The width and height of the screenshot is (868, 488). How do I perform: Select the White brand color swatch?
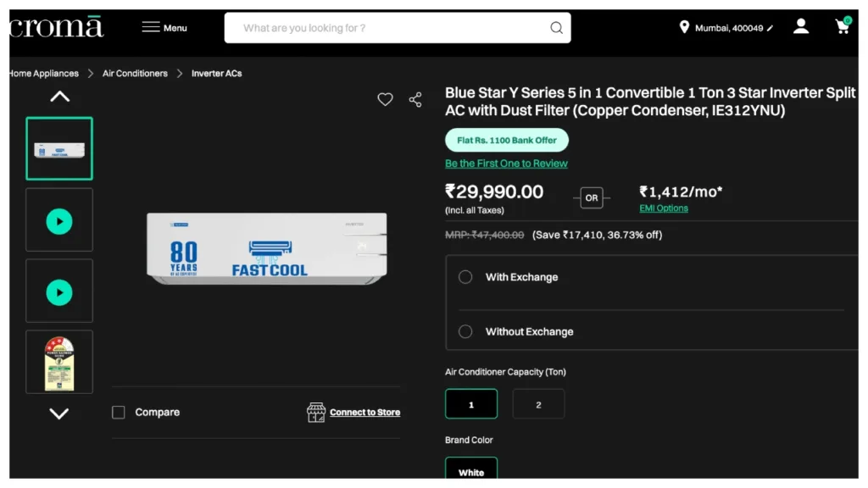point(470,469)
